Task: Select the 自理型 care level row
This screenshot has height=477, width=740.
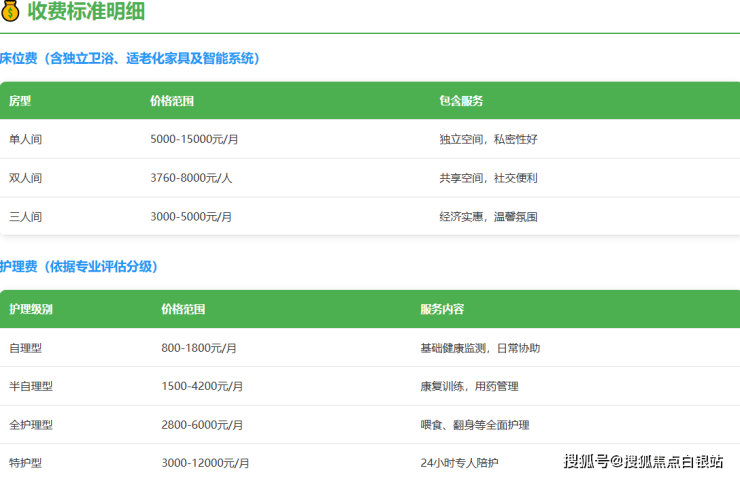Action: coord(26,348)
